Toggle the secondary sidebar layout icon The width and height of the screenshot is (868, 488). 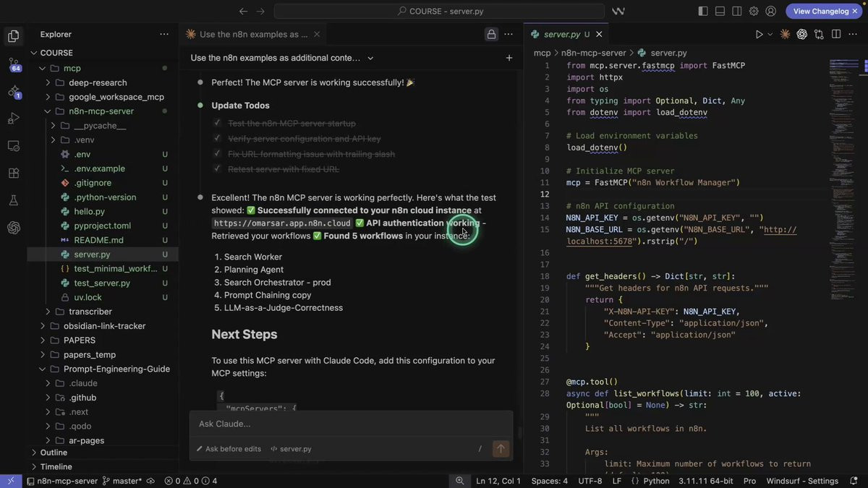click(x=736, y=11)
